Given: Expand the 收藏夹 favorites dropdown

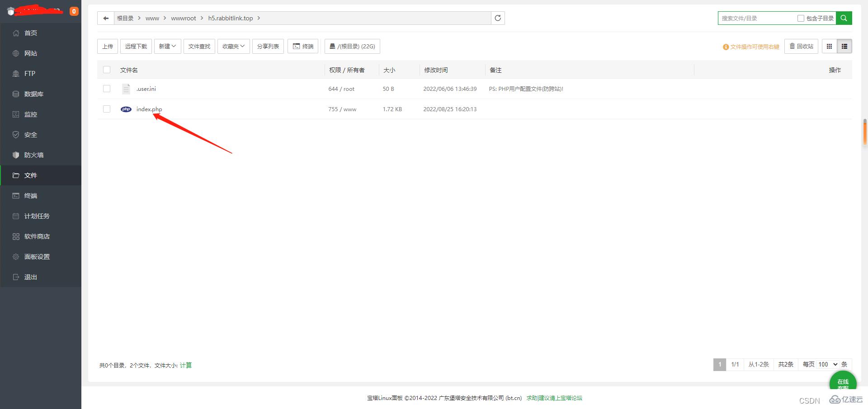Looking at the screenshot, I should 233,46.
